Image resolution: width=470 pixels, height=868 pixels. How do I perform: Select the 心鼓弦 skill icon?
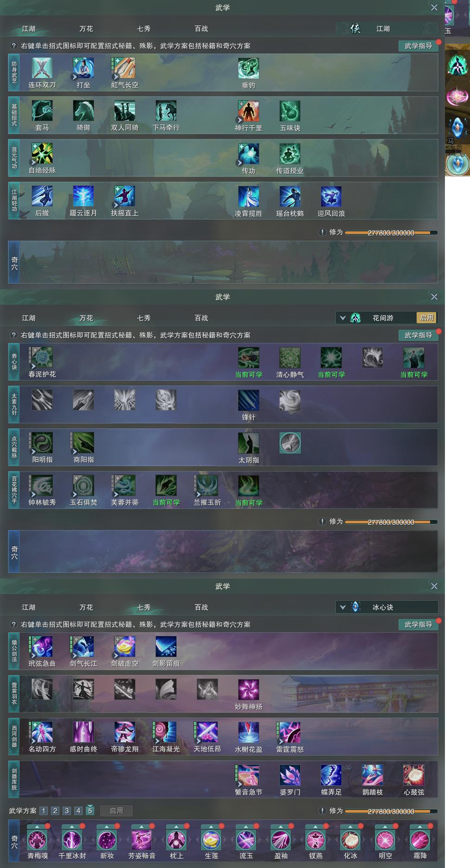click(x=414, y=775)
